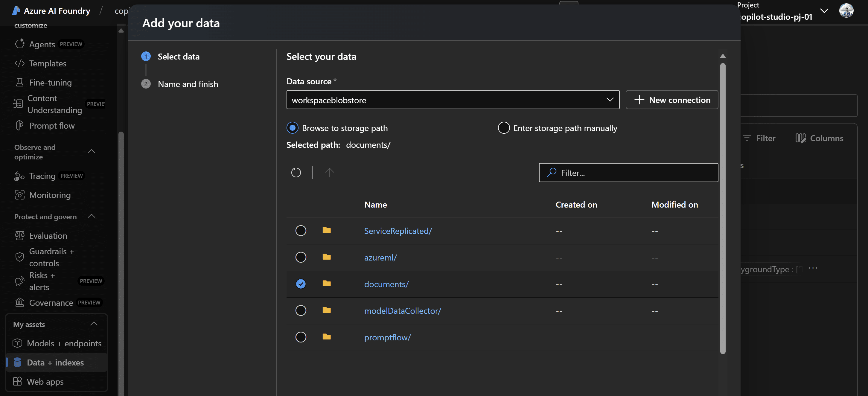The image size is (868, 396).
Task: Open Models + endpoints menu item
Action: click(64, 343)
